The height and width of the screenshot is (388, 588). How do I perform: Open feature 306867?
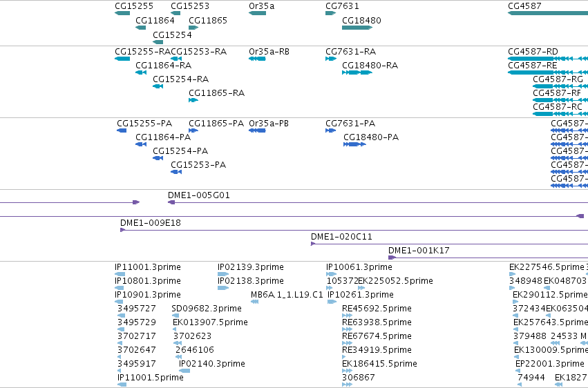359,378
